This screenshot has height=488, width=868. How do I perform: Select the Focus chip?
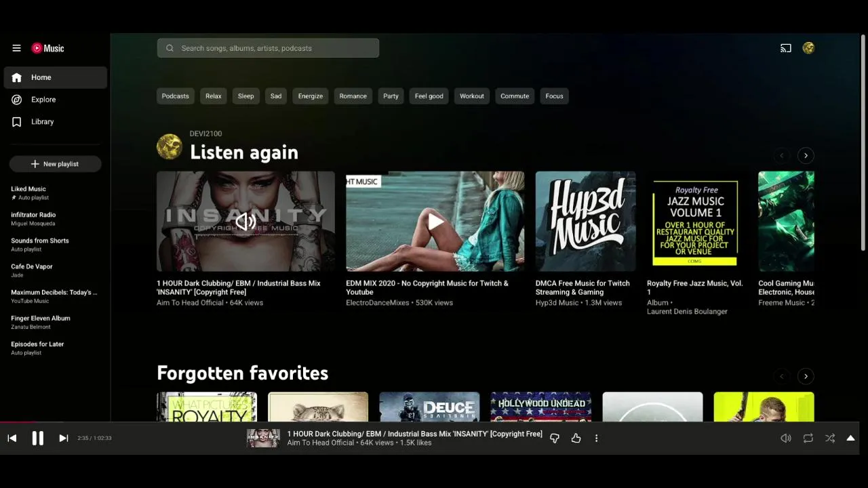tap(554, 96)
